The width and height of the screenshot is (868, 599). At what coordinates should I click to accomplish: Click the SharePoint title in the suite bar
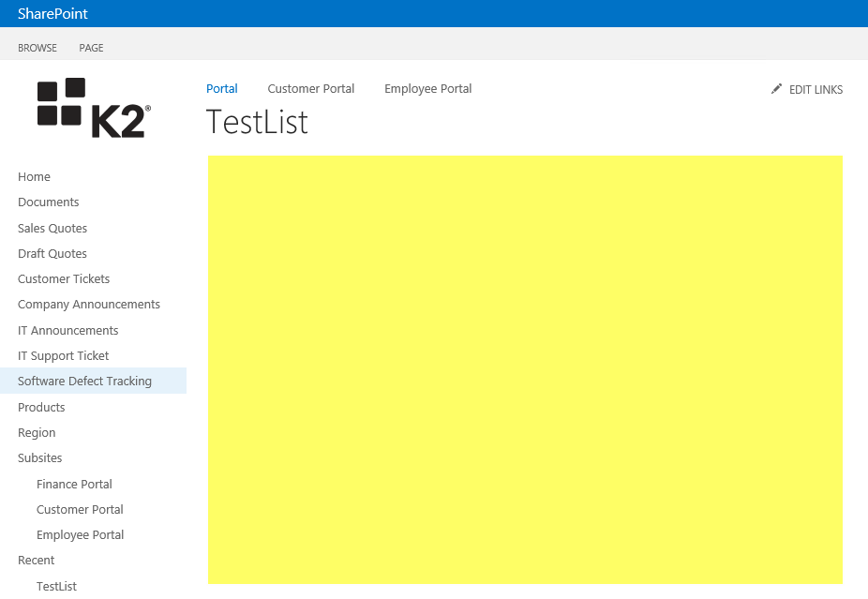[52, 14]
